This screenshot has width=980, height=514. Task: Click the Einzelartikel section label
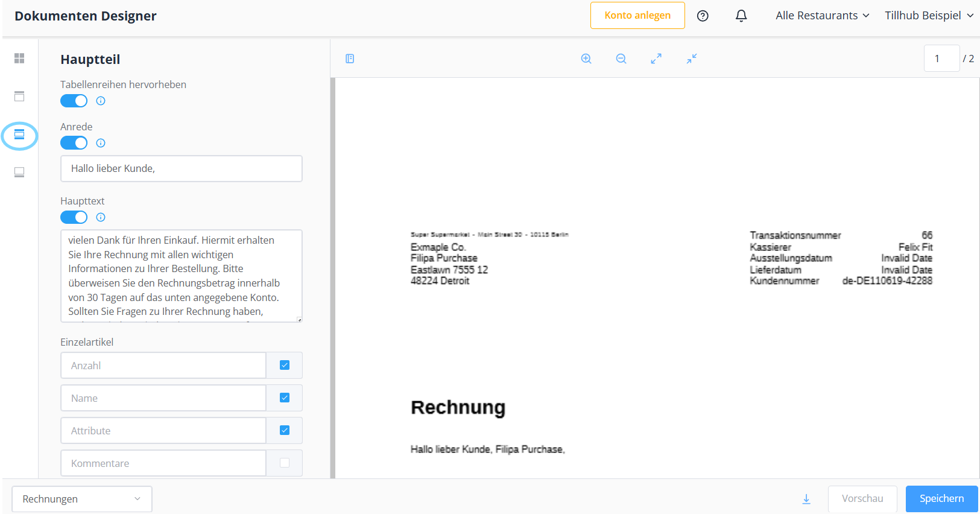click(87, 342)
